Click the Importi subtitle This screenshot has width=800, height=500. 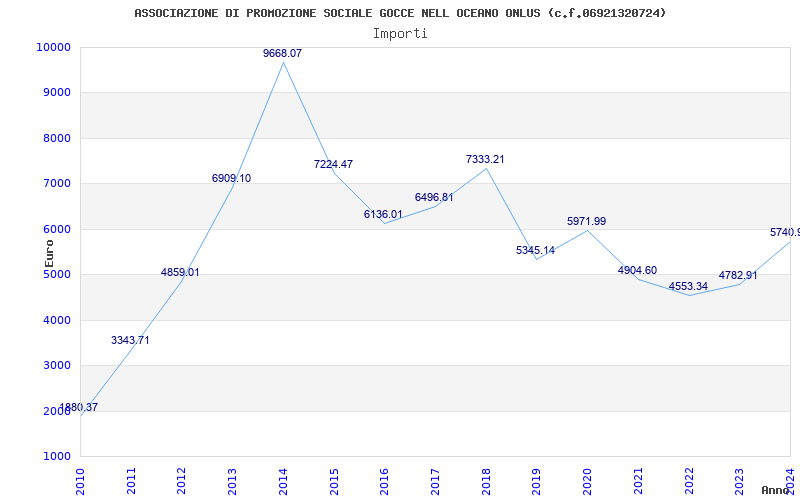[400, 34]
